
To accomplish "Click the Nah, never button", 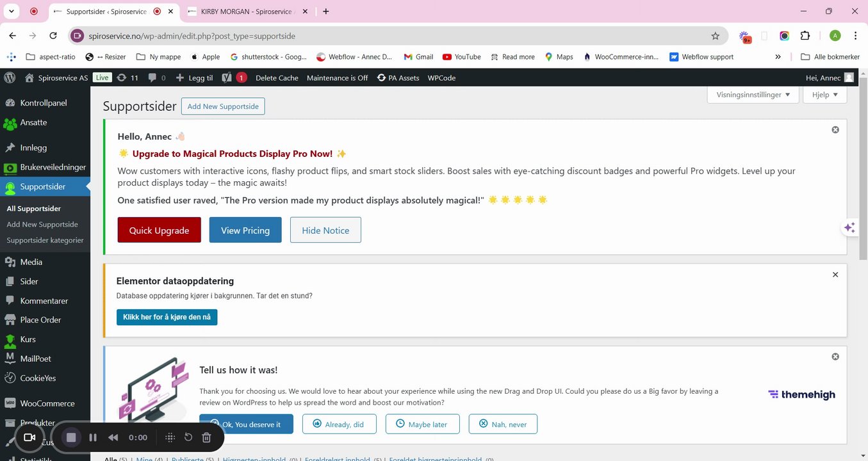I will pos(503,424).
